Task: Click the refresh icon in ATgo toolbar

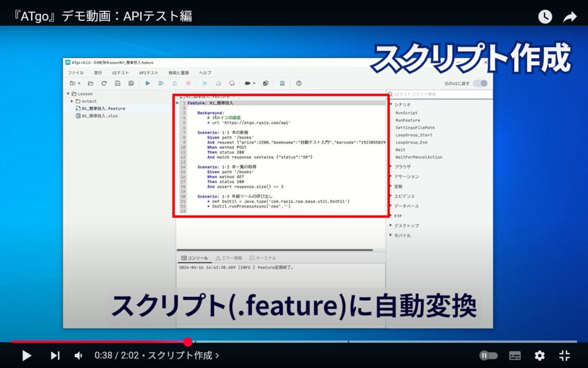Action: pos(104,83)
